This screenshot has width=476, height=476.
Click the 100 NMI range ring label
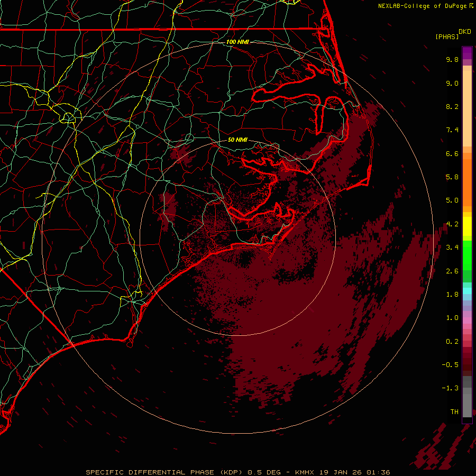[x=237, y=42]
